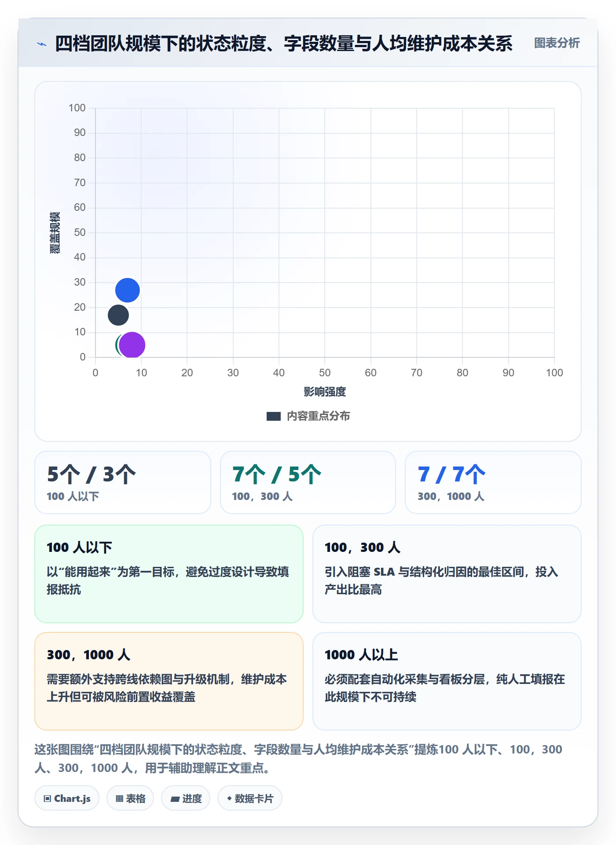This screenshot has height=845, width=616.
Task: Click the x-axis tick label 50
Action: [x=325, y=373]
